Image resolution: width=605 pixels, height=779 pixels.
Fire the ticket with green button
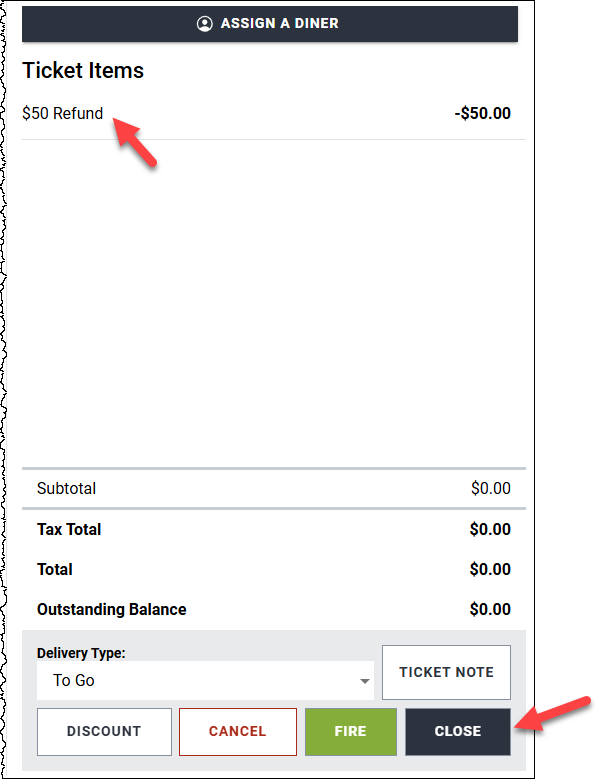click(x=351, y=732)
